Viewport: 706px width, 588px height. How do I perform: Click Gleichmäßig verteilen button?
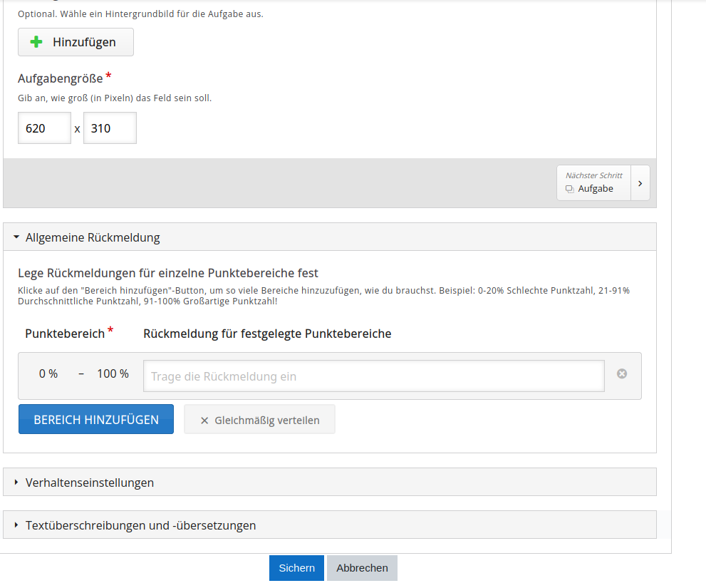pos(259,420)
